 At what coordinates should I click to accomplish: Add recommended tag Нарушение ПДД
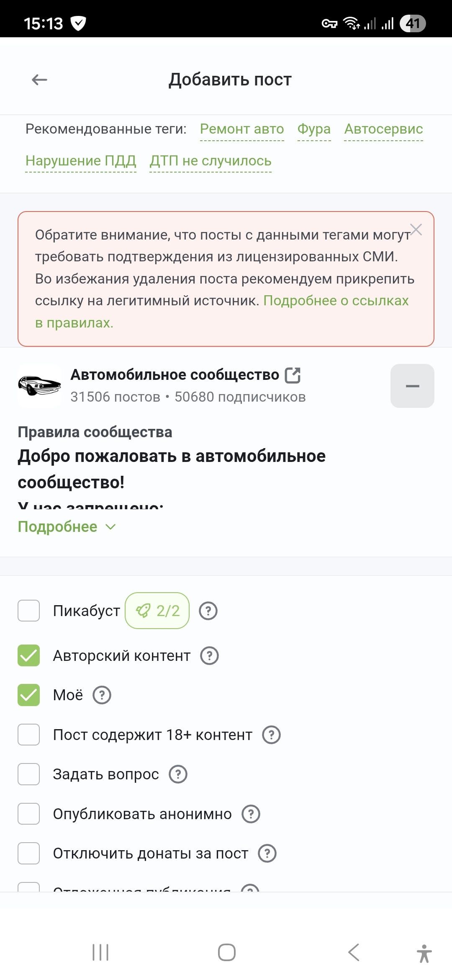81,161
